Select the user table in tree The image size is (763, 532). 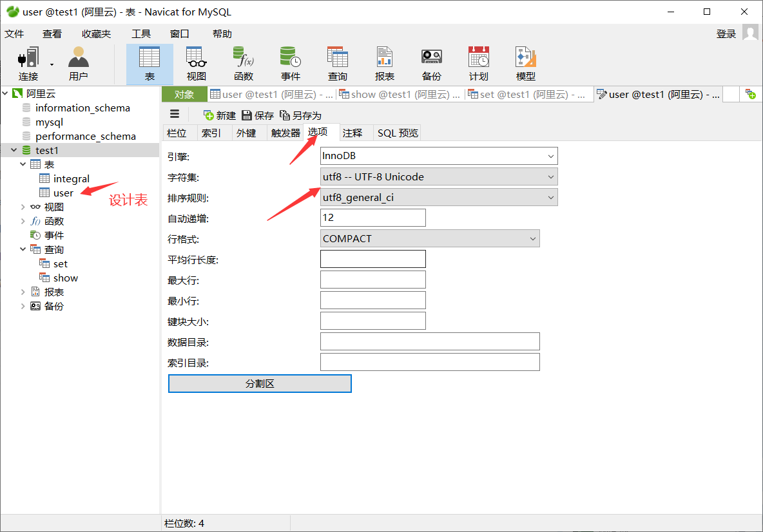(63, 193)
